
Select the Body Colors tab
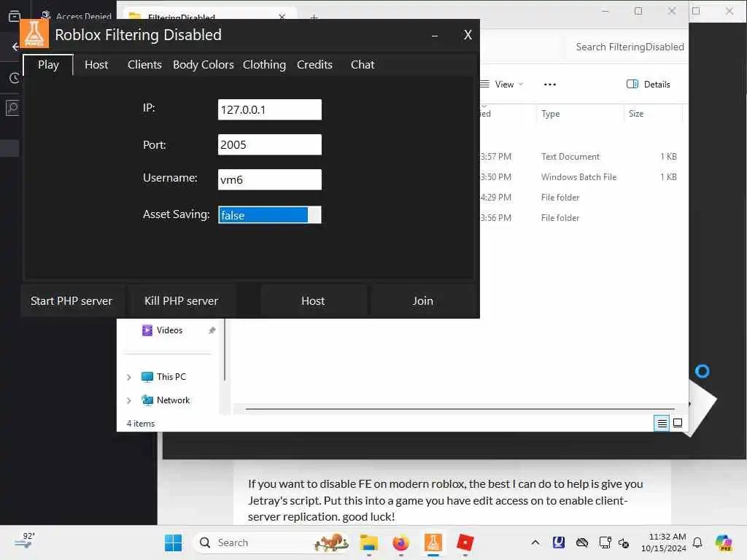[203, 65]
